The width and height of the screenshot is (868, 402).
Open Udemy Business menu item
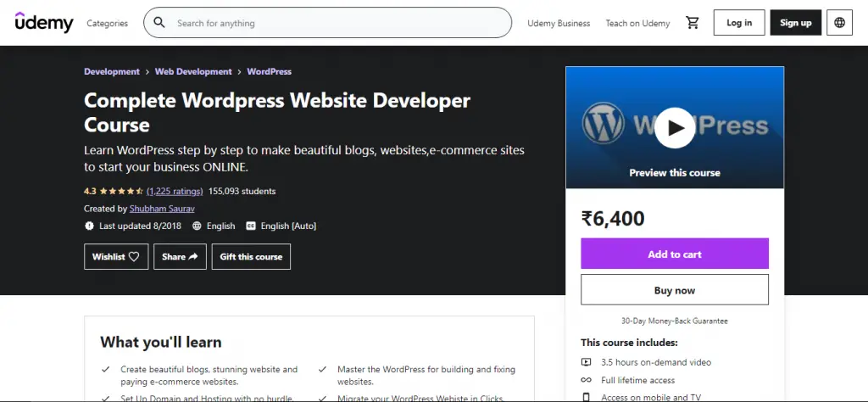(x=559, y=24)
